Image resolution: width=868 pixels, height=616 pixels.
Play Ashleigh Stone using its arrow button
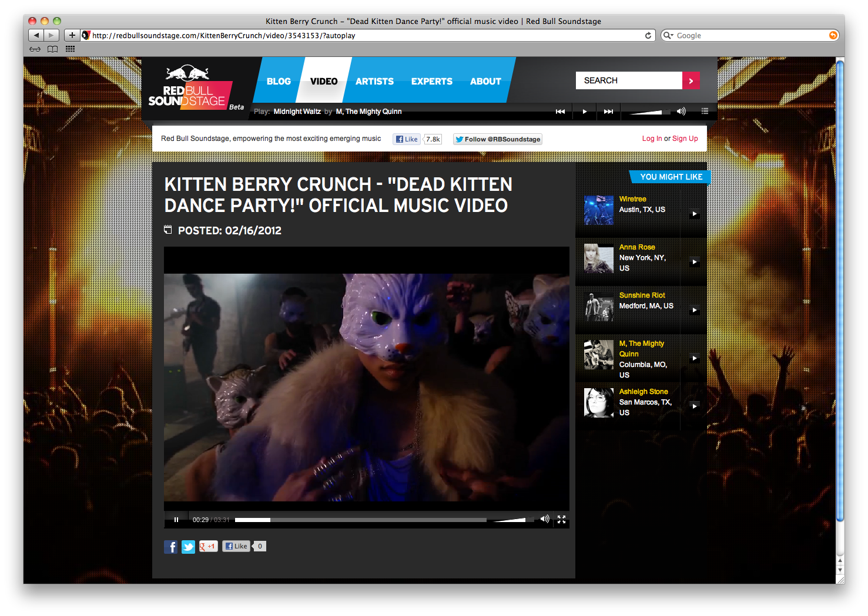coord(695,406)
